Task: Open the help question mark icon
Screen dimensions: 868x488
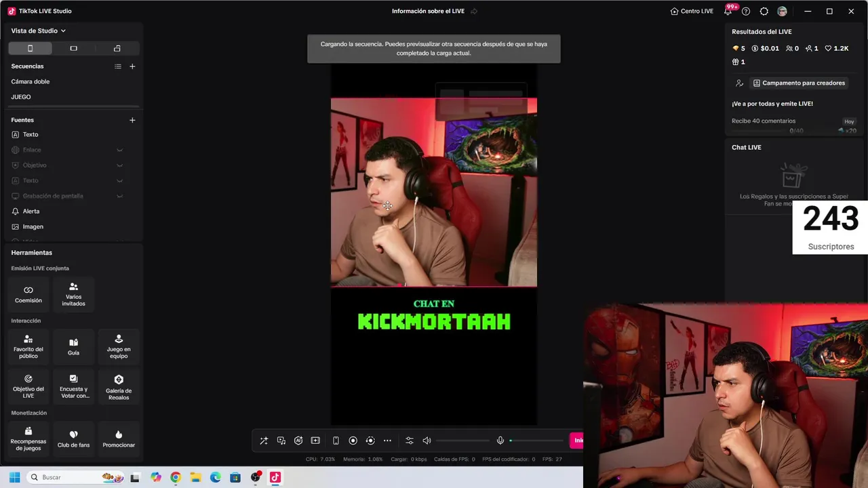Action: pyautogui.click(x=746, y=11)
